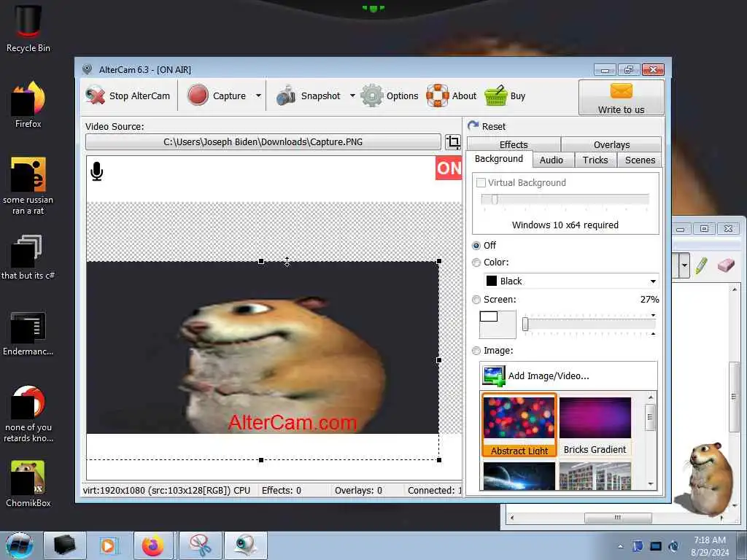
Task: Adjust the Virtual Background slider
Action: [x=565, y=199]
